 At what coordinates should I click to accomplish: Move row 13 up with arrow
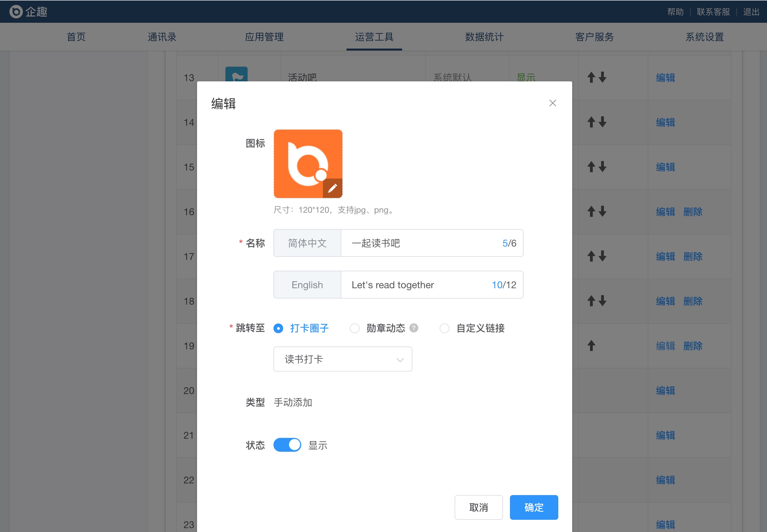[x=591, y=77]
